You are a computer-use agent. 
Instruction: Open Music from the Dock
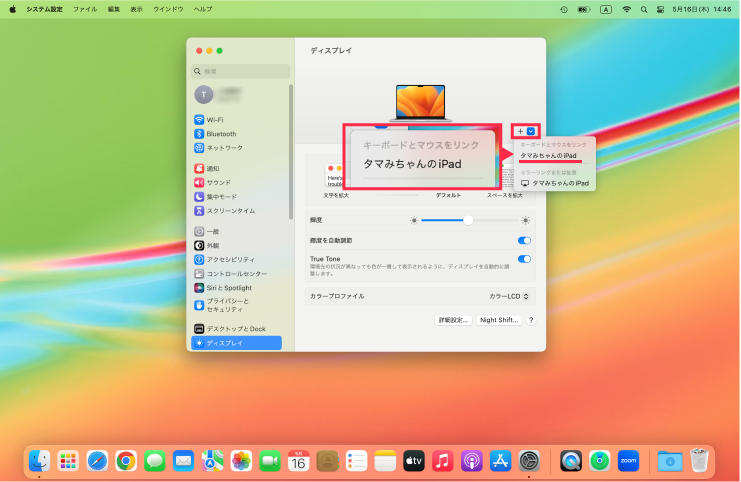click(x=443, y=461)
